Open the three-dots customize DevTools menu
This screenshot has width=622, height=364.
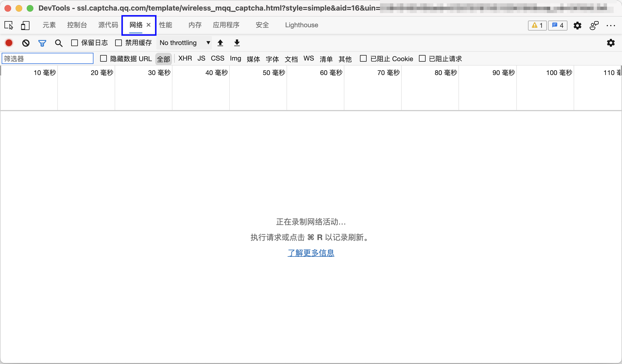coord(611,25)
